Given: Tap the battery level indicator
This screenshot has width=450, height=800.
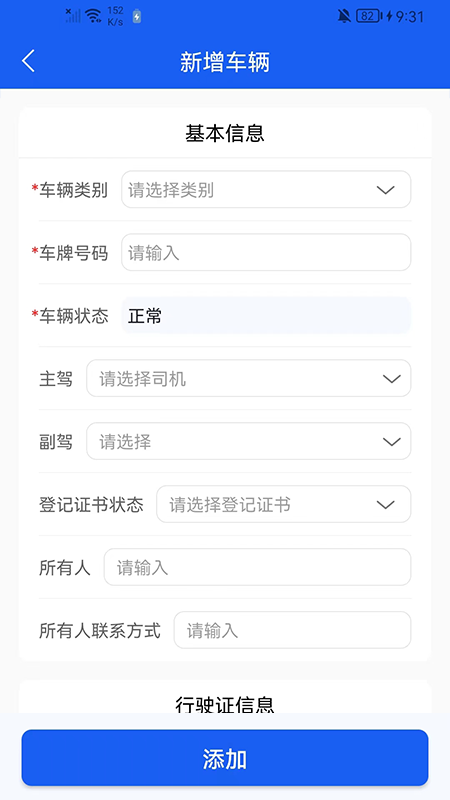Looking at the screenshot, I should [368, 16].
